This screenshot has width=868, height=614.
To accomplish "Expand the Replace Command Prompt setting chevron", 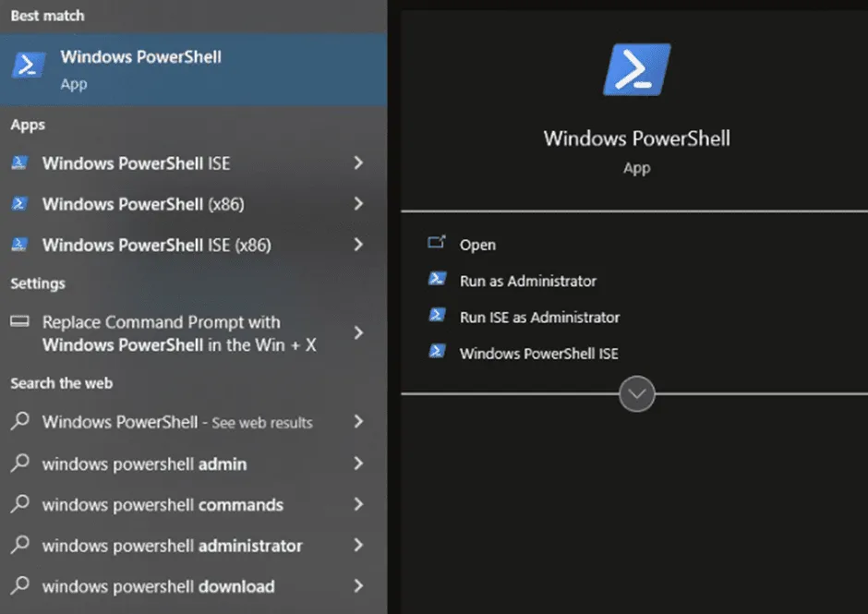I will 358,332.
